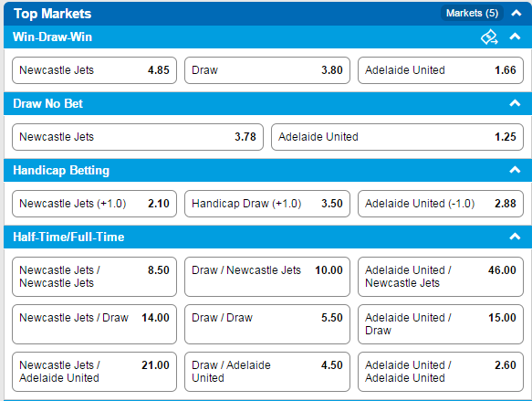Collapse the Top Markets section
532x401 pixels.
click(x=516, y=13)
